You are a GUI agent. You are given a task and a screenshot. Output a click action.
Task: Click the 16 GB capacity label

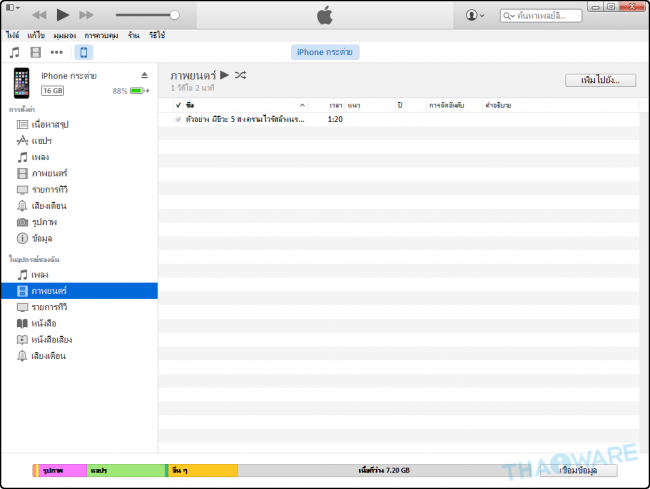pyautogui.click(x=53, y=91)
